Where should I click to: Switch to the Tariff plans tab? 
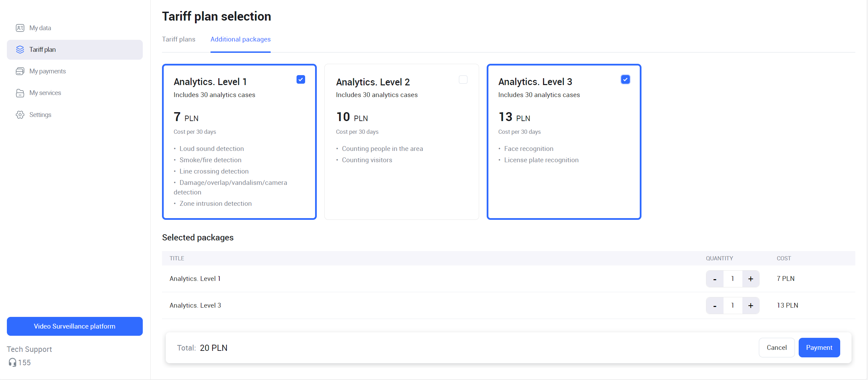[x=178, y=39]
